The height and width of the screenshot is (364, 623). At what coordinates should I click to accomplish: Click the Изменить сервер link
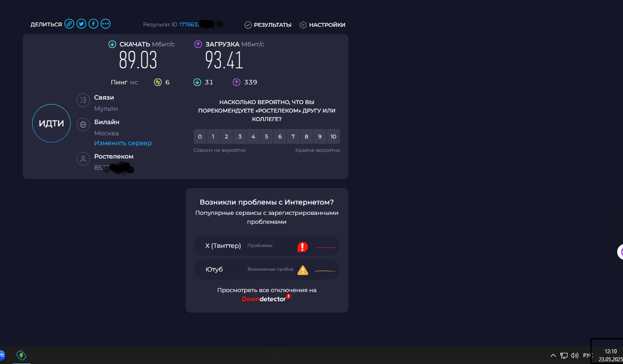tap(123, 143)
